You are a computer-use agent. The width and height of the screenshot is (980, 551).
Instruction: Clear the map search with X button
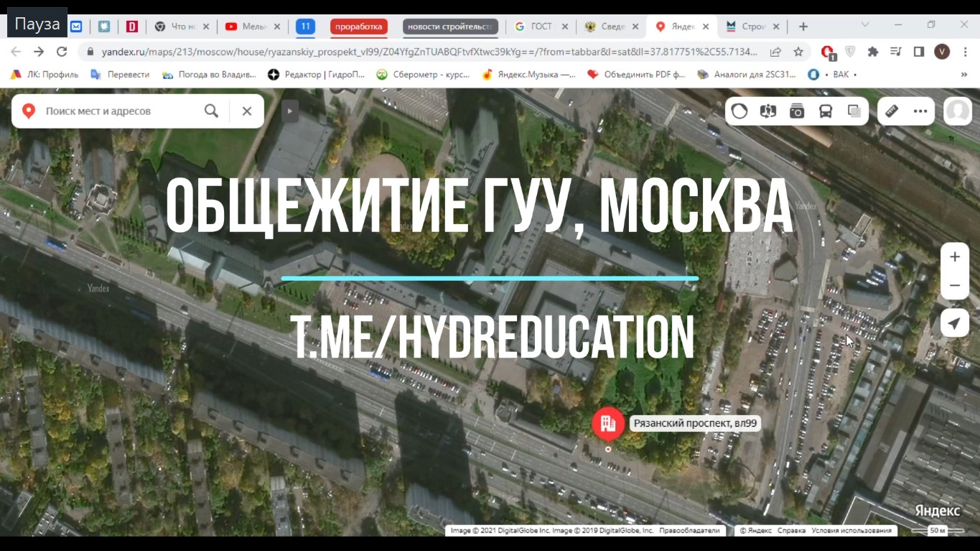[247, 111]
